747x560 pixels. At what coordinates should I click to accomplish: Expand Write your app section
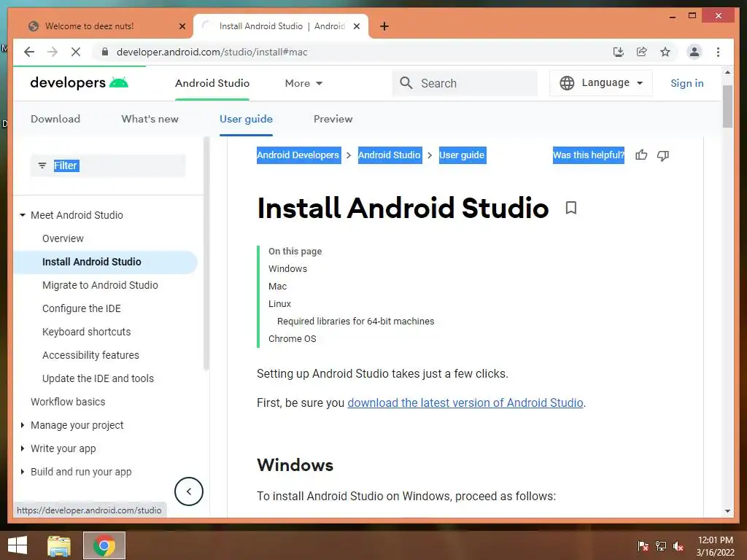pyautogui.click(x=23, y=448)
